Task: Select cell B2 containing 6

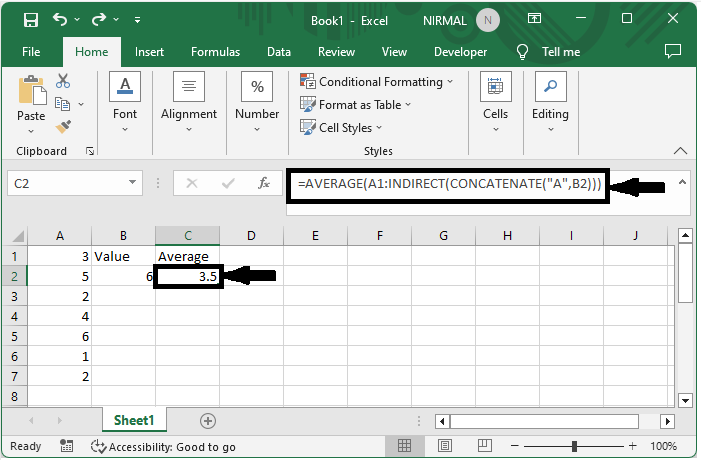Action: click(123, 276)
